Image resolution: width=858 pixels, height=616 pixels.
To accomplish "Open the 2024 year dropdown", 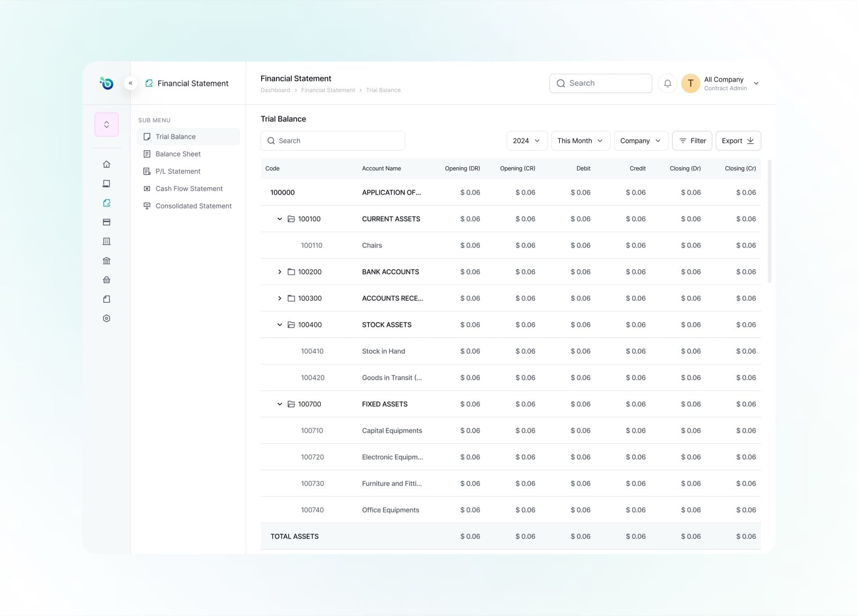I will (527, 140).
